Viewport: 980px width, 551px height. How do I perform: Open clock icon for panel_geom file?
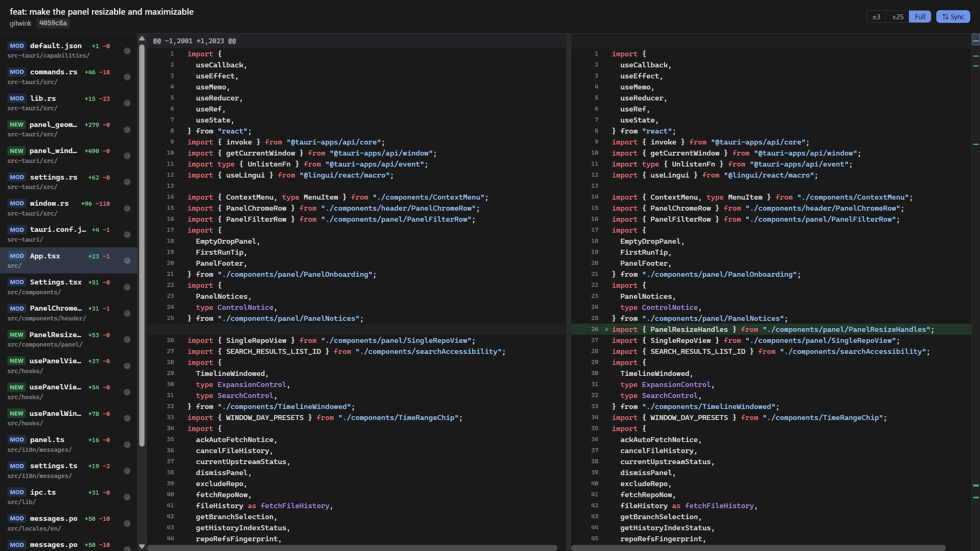(127, 129)
